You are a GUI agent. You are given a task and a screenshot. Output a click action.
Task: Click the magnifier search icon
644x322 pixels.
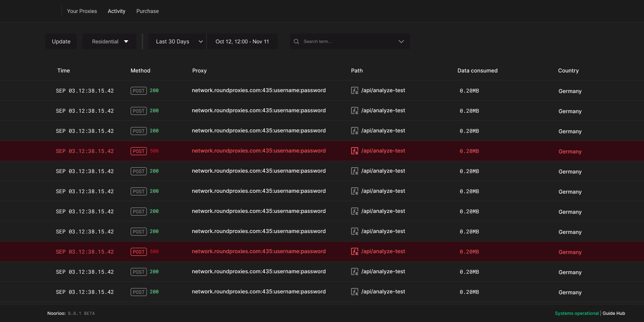[x=296, y=42]
